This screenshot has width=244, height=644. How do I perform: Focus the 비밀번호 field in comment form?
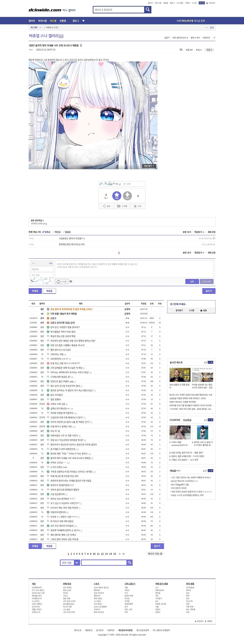click(x=42, y=269)
